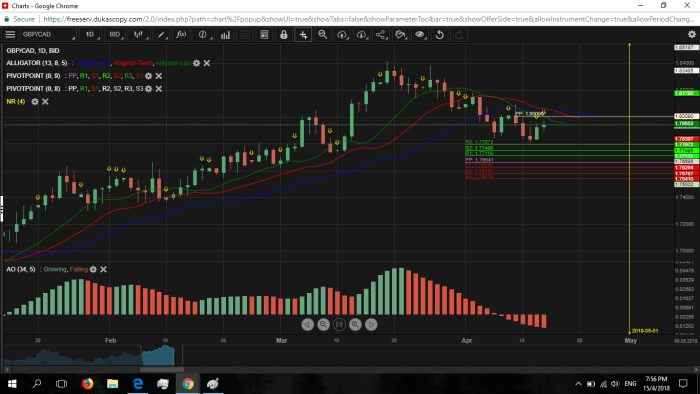700x394 pixels.
Task: Open settings gear for Alligator indicator
Action: 196,63
